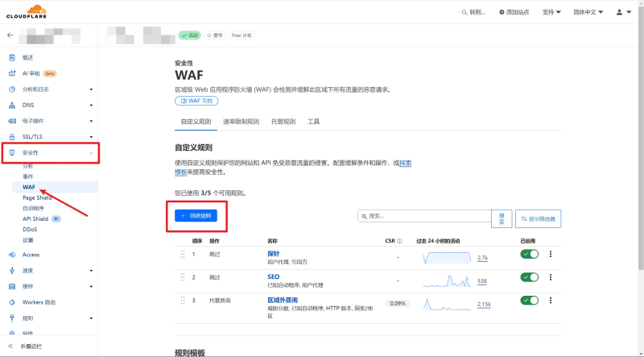Screen dimensions: 644x357
Task: Open AI 审核 icon in sidebar
Action: coord(12,73)
